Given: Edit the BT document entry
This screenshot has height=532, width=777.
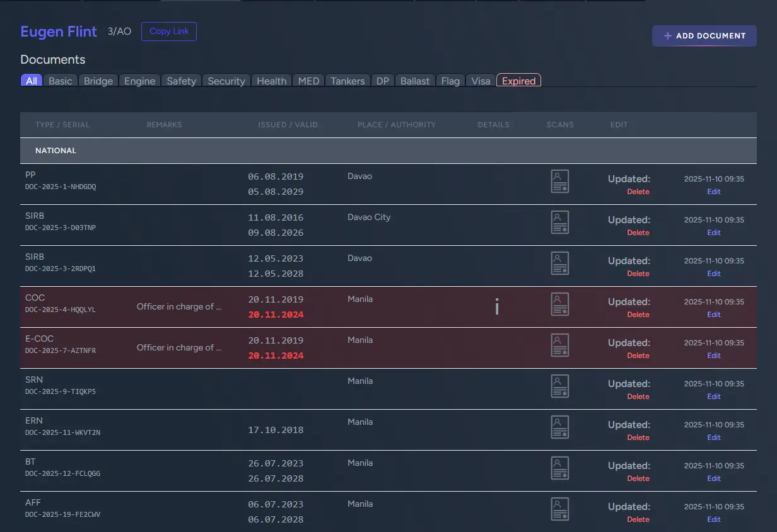Looking at the screenshot, I should (x=713, y=478).
